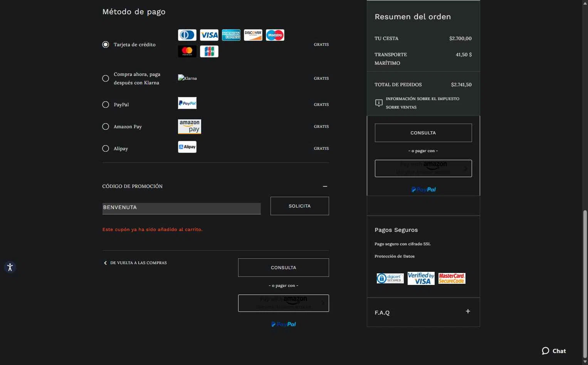Select Tarjeta de crédito payment option

pos(106,45)
